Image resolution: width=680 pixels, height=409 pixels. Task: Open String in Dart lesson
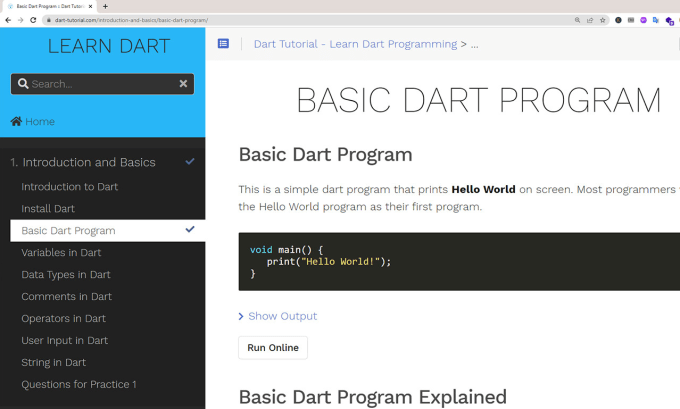click(53, 363)
